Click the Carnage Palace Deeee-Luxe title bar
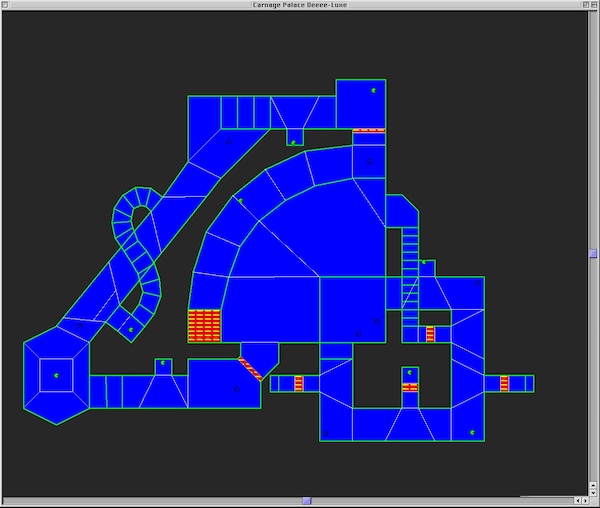This screenshot has width=600, height=508. (300, 5)
